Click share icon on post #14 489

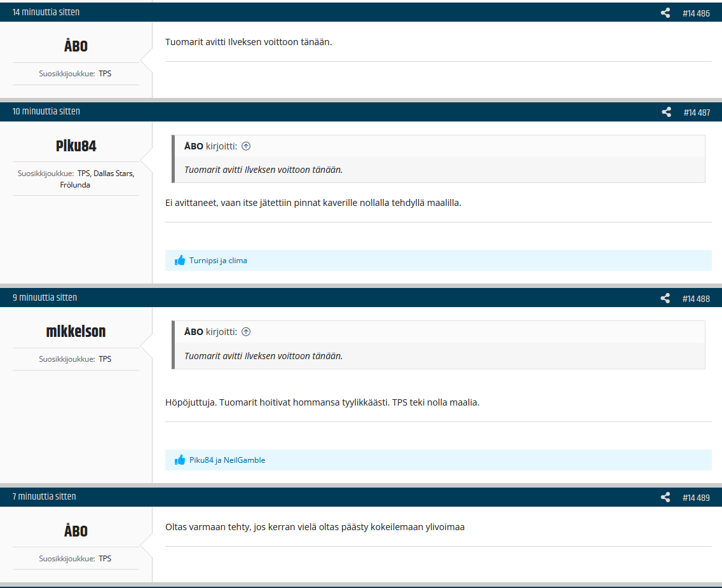[665, 497]
